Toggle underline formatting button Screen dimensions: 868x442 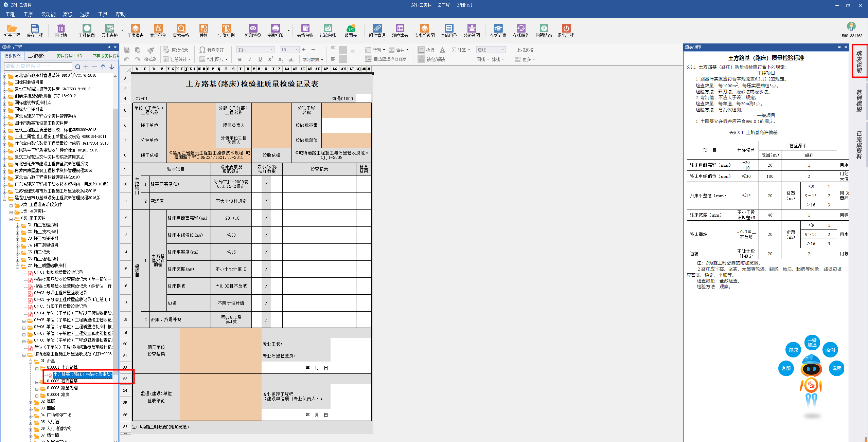tap(260, 59)
